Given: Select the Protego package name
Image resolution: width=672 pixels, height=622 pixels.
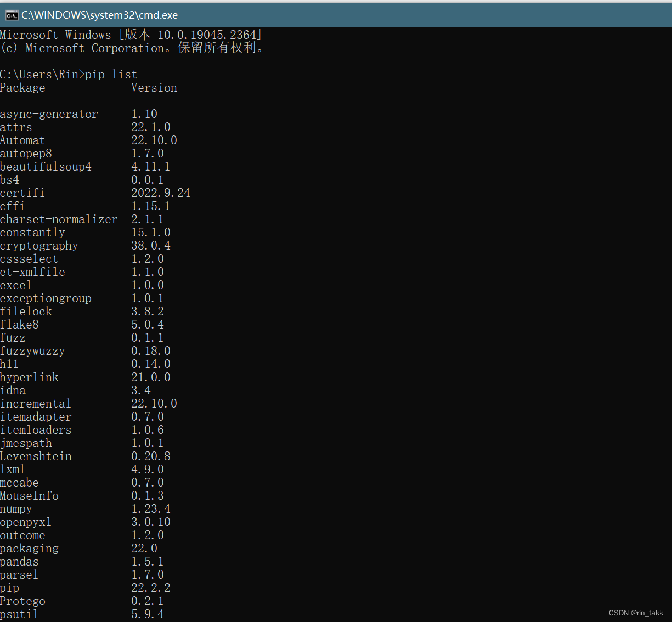Looking at the screenshot, I should (22, 601).
